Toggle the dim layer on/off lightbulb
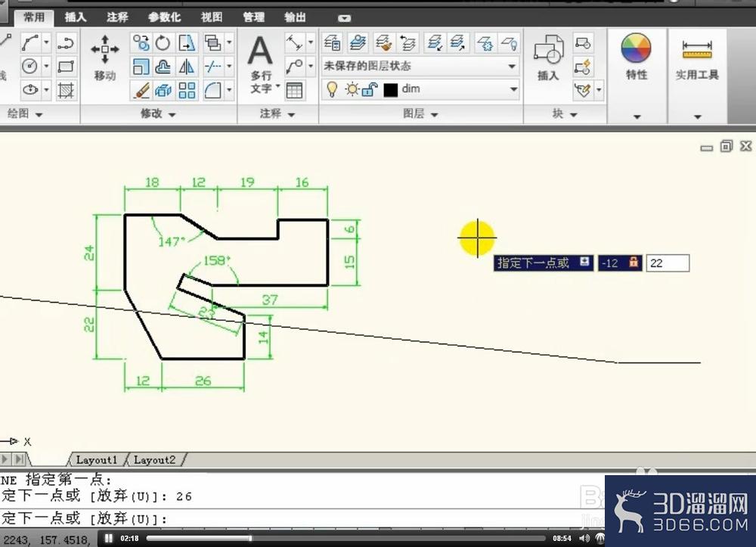The image size is (756, 547). tap(332, 89)
